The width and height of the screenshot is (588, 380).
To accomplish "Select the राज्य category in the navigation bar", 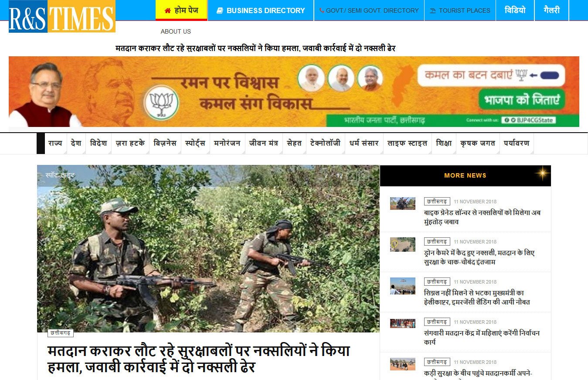I will pos(55,143).
